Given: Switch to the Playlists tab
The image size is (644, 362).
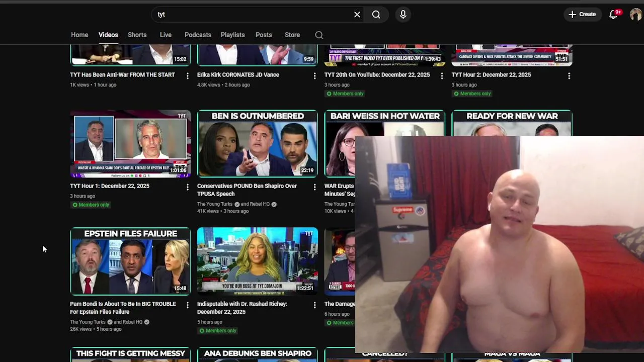Looking at the screenshot, I should (x=232, y=35).
